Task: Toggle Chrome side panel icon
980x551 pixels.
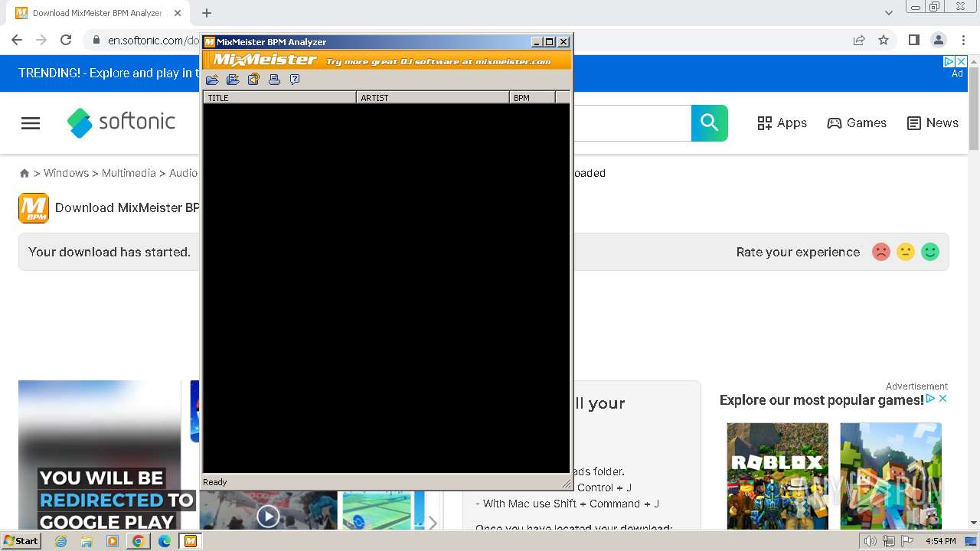Action: (913, 40)
